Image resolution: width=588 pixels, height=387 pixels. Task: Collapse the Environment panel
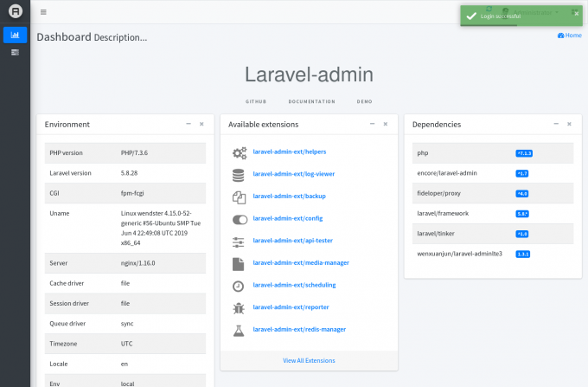coord(189,124)
